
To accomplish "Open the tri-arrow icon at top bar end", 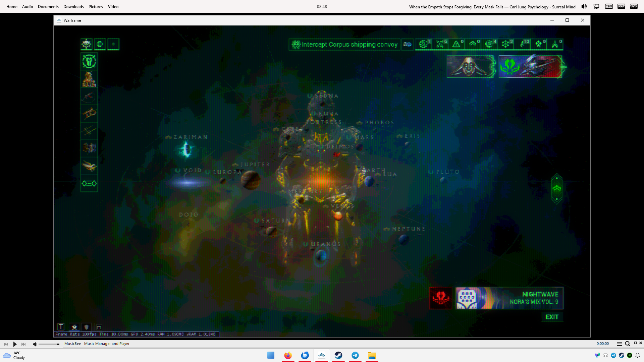I will click(x=555, y=44).
